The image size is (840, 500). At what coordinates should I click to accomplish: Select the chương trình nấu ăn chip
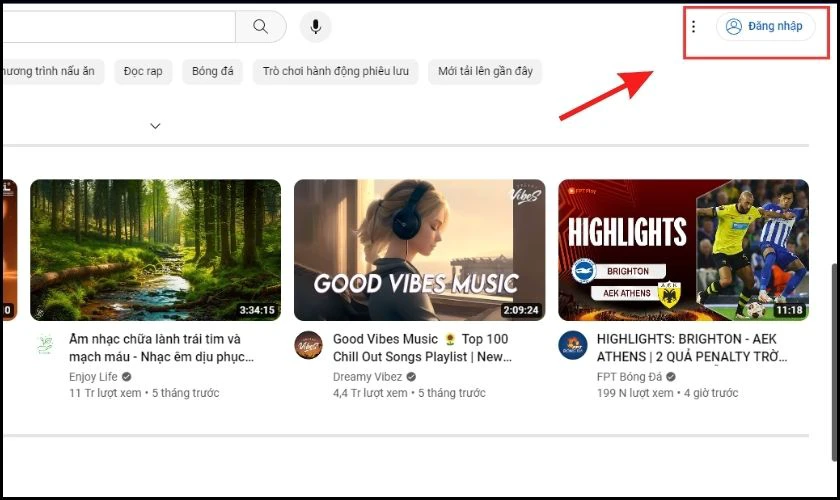[x=52, y=71]
